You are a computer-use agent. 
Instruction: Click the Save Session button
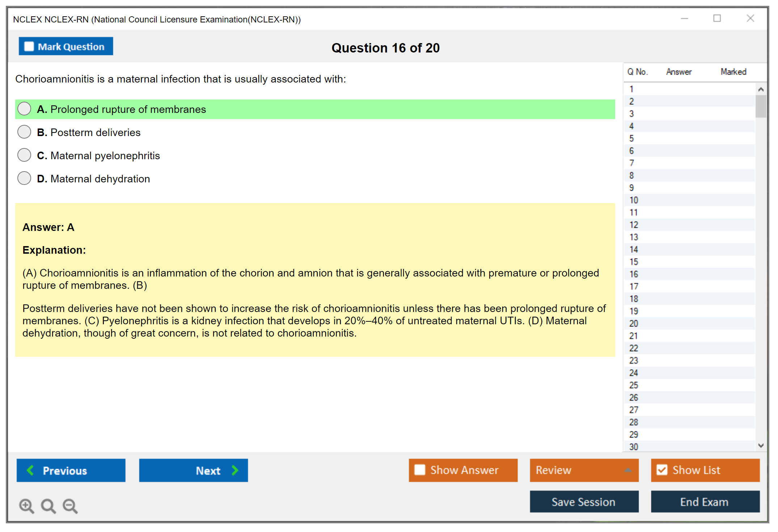coord(584,502)
